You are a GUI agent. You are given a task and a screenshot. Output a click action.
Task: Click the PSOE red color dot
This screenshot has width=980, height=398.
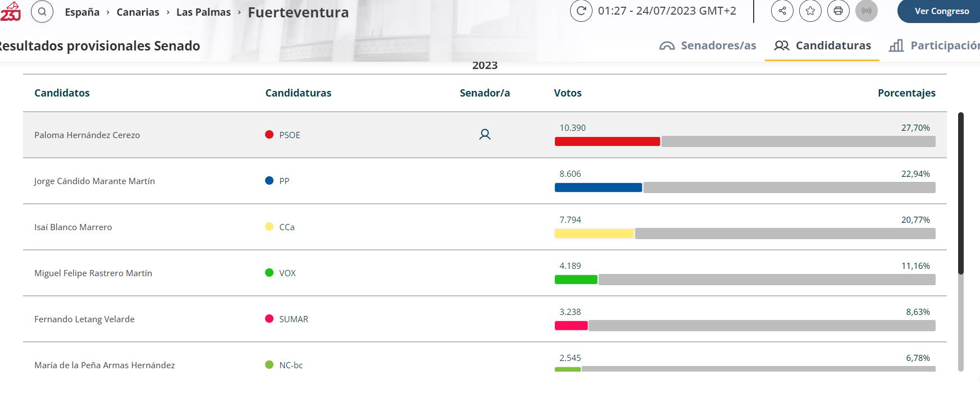pos(269,135)
